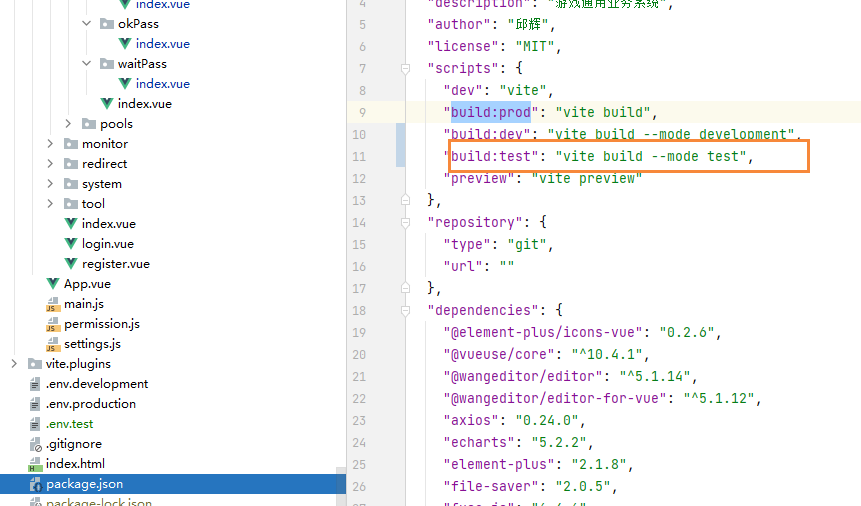Screen dimensions: 861x506
Task: Click fold end marker on line 13
Action: tap(405, 200)
